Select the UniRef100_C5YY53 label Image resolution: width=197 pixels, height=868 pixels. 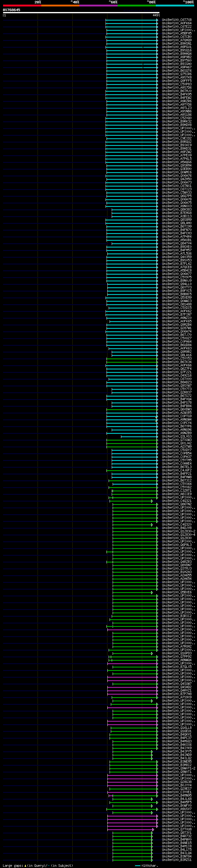177,358
